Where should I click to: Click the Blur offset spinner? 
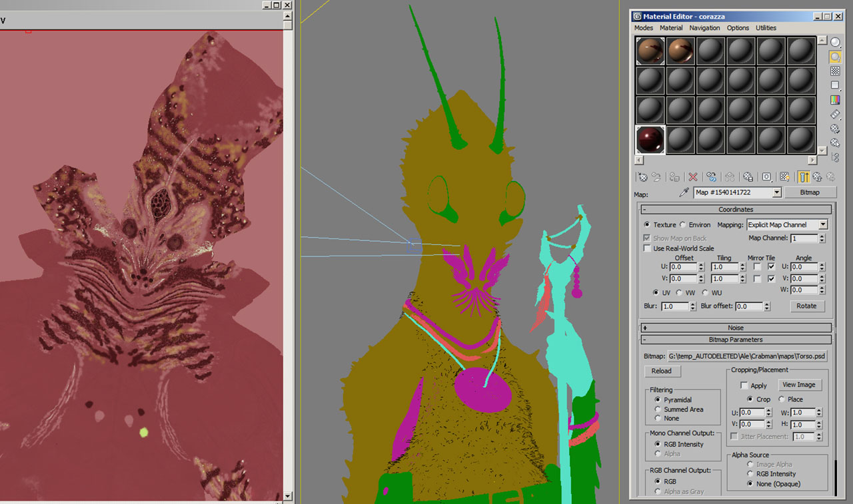tap(767, 306)
